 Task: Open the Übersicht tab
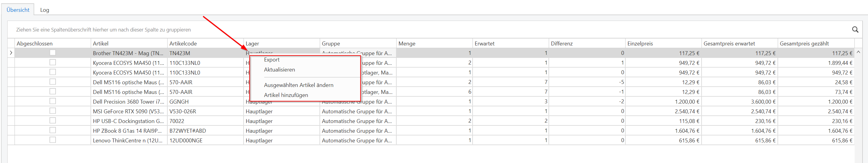coord(18,10)
